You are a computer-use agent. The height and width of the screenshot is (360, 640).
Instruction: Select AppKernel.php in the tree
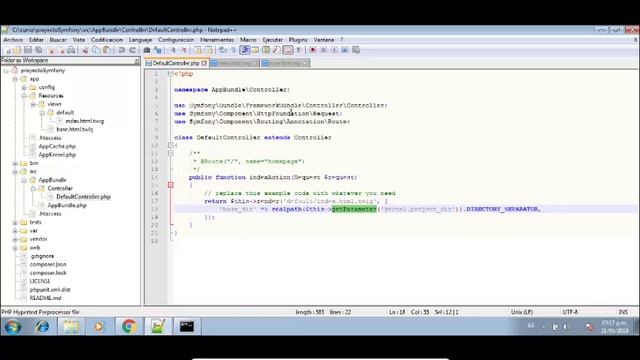pos(57,155)
